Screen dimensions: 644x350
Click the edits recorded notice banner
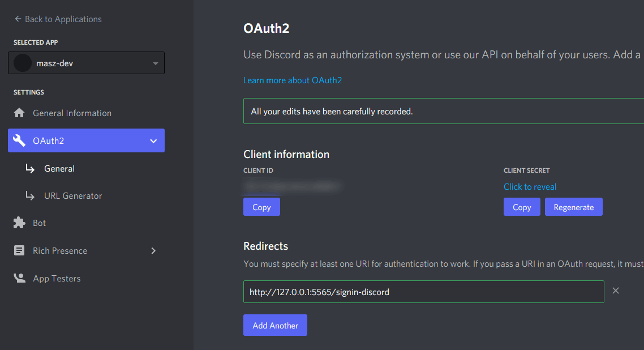(x=444, y=111)
